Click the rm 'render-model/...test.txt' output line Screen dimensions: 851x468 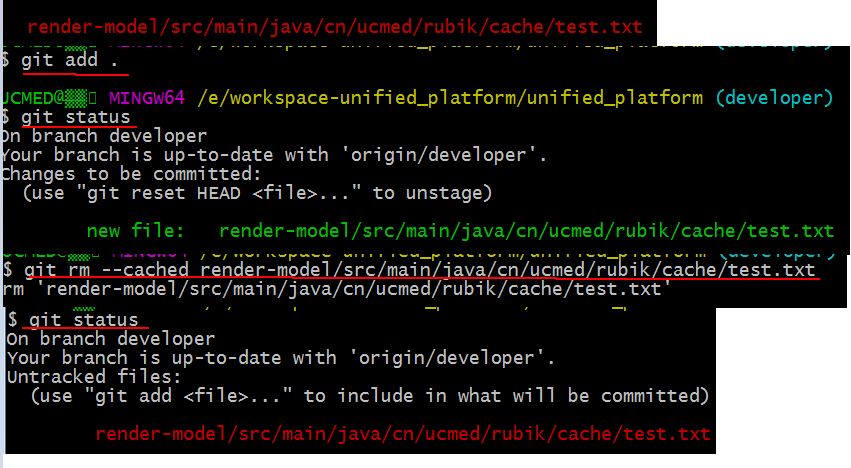point(336,289)
